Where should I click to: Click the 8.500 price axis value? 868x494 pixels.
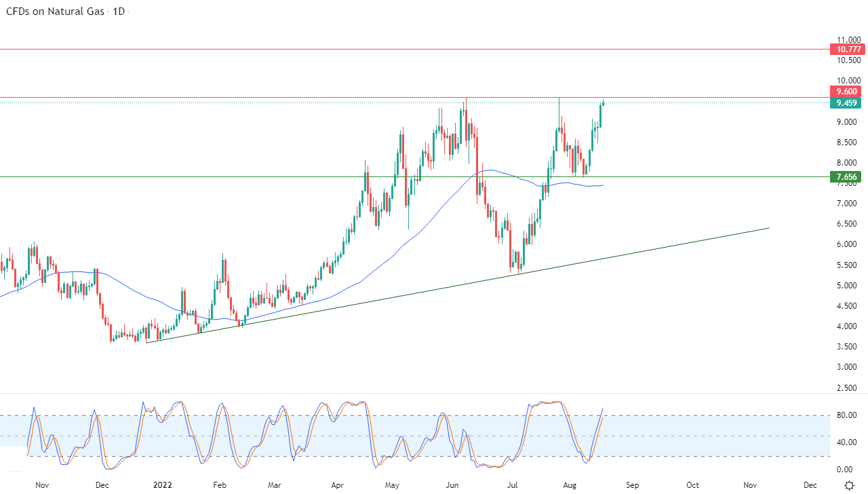point(847,142)
